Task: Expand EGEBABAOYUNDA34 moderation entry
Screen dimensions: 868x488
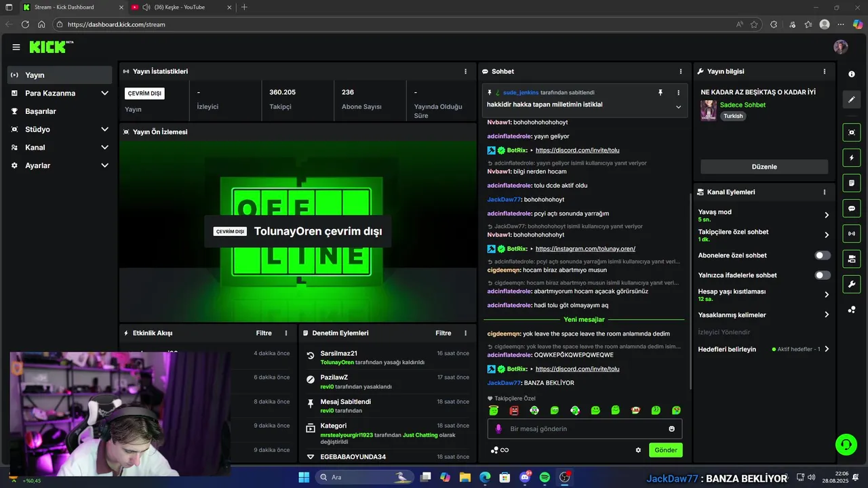Action: (311, 457)
